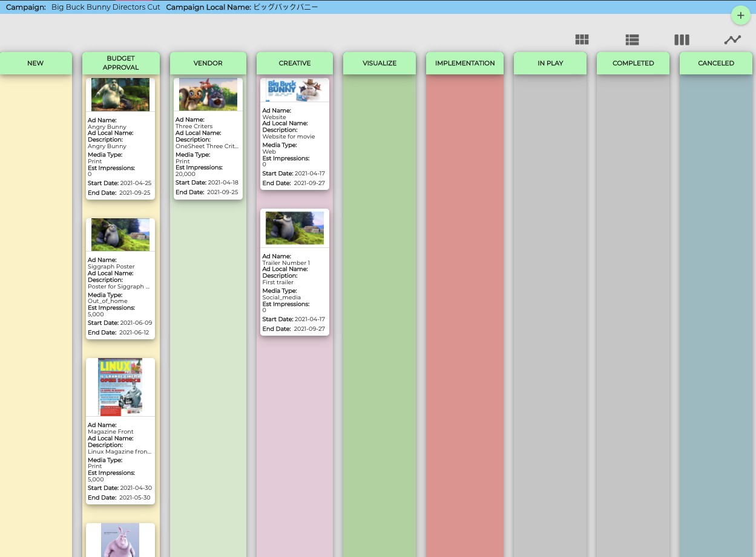Click the description "First trailer"
This screenshot has width=756, height=557.
pyautogui.click(x=278, y=282)
